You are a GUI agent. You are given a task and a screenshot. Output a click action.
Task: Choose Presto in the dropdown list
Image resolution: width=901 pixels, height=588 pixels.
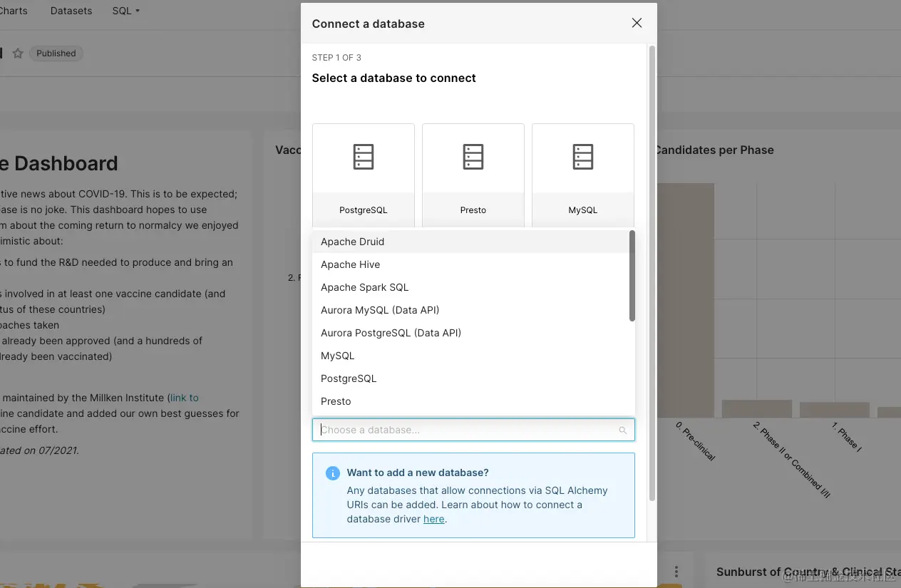pos(471,401)
